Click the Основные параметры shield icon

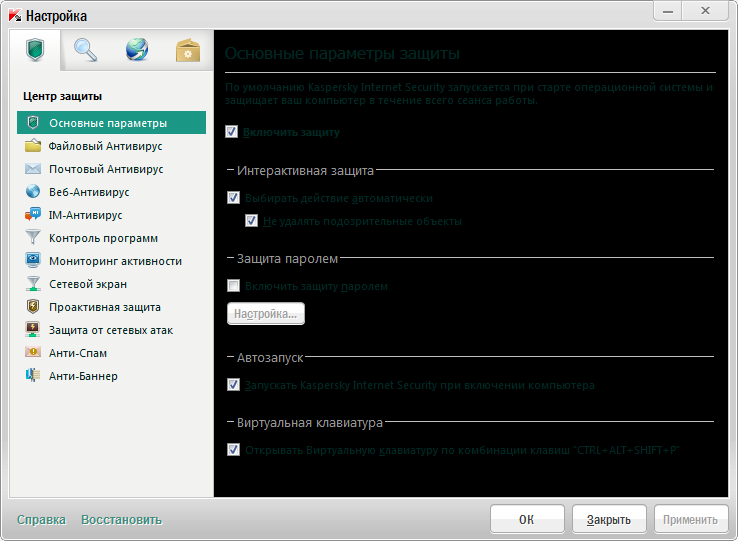pyautogui.click(x=32, y=123)
